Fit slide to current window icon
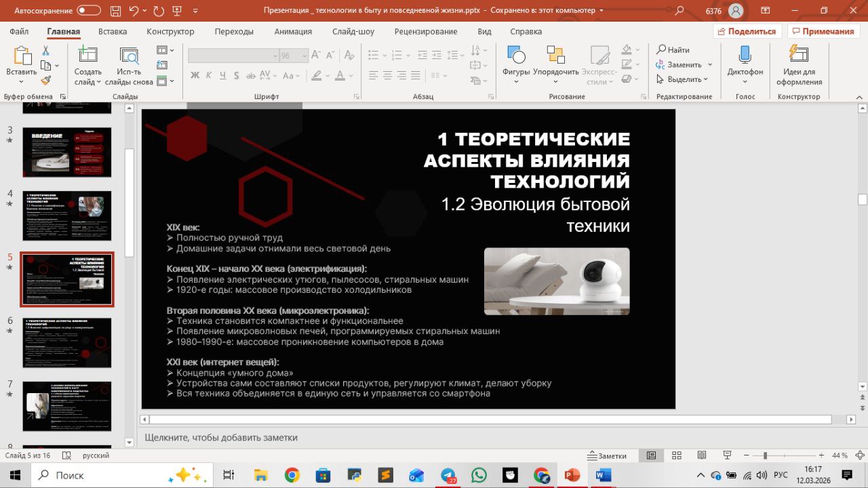868x488 pixels. (x=859, y=455)
